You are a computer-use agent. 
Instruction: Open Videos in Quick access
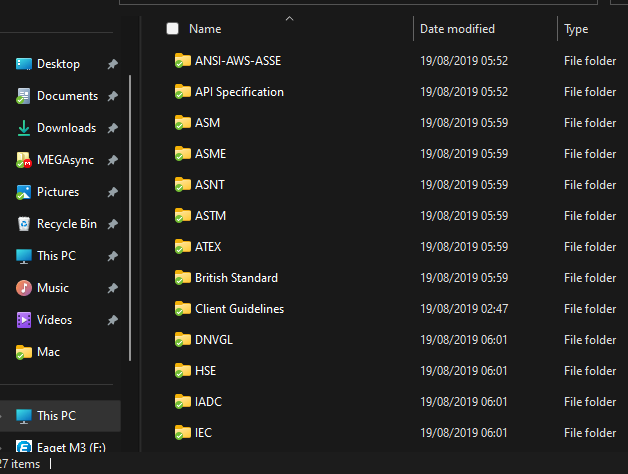pos(54,320)
